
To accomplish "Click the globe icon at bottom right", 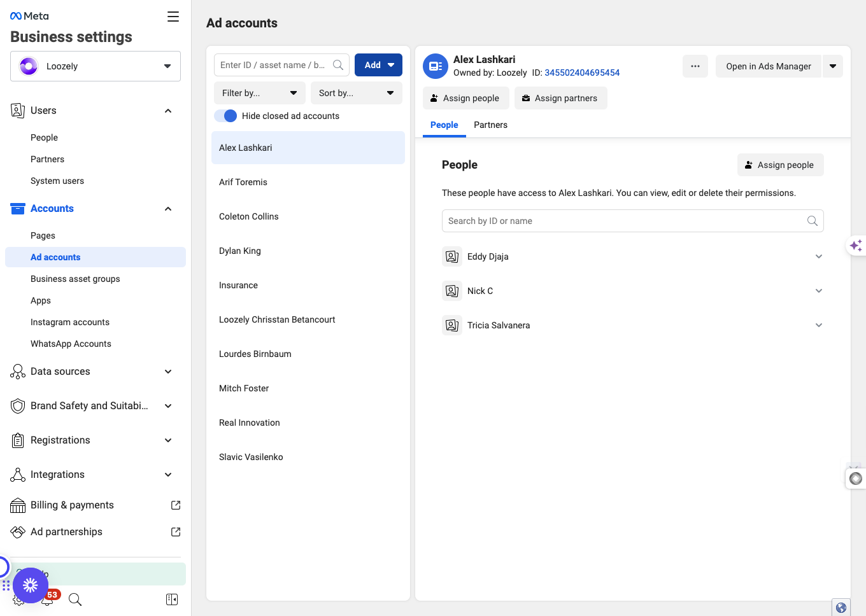I will tap(841, 608).
